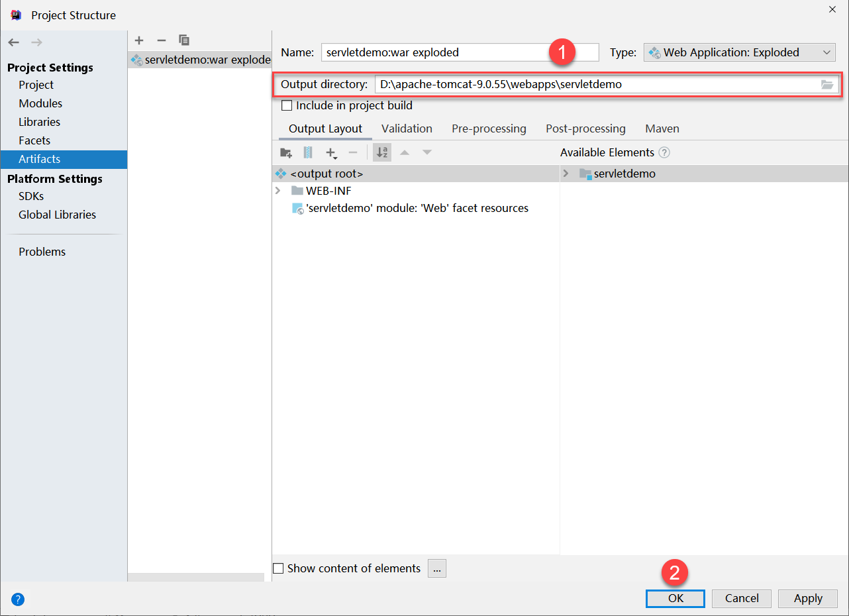Switch to the Output Layout tab
The width and height of the screenshot is (849, 616).
(325, 128)
